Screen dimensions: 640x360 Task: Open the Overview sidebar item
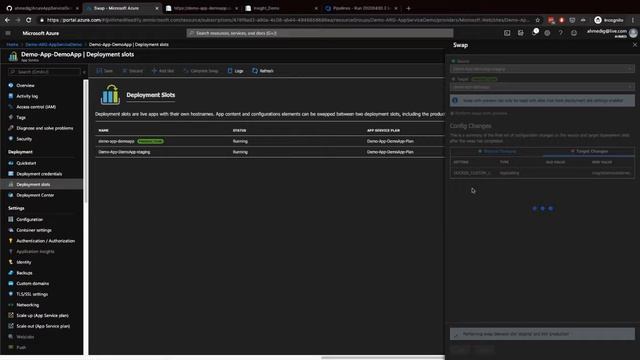click(x=25, y=85)
